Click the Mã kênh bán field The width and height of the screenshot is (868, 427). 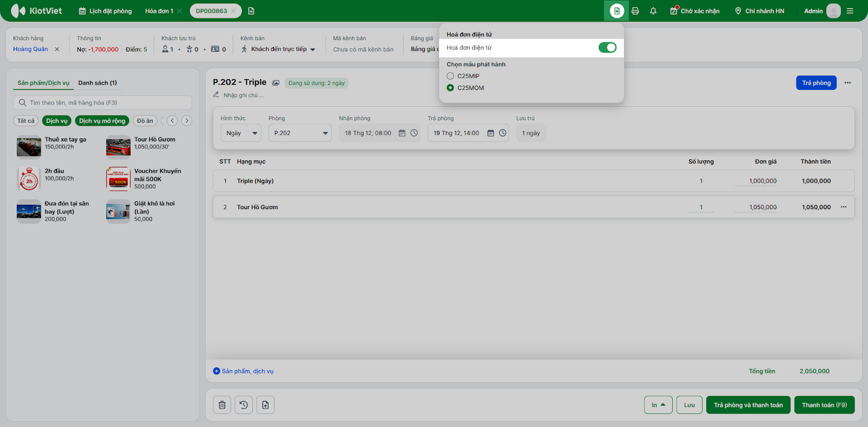(363, 49)
